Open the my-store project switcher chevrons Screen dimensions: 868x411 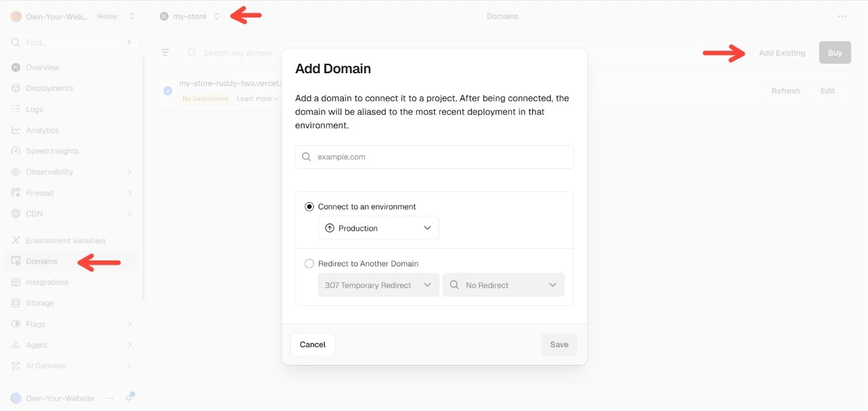click(216, 16)
